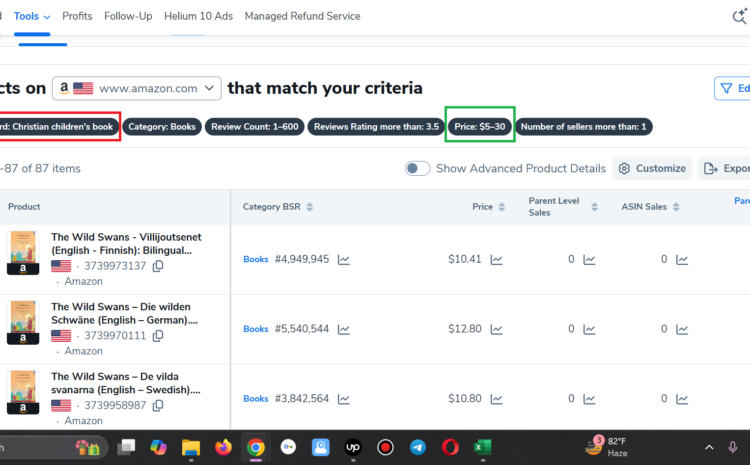Open Telegram from the taskbar
Viewport: 750px width, 465px height.
pyautogui.click(x=418, y=448)
